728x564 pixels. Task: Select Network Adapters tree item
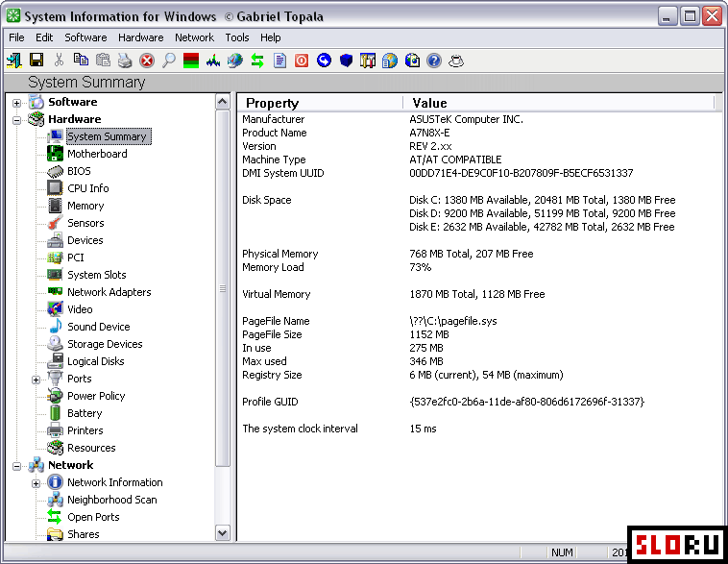point(109,292)
